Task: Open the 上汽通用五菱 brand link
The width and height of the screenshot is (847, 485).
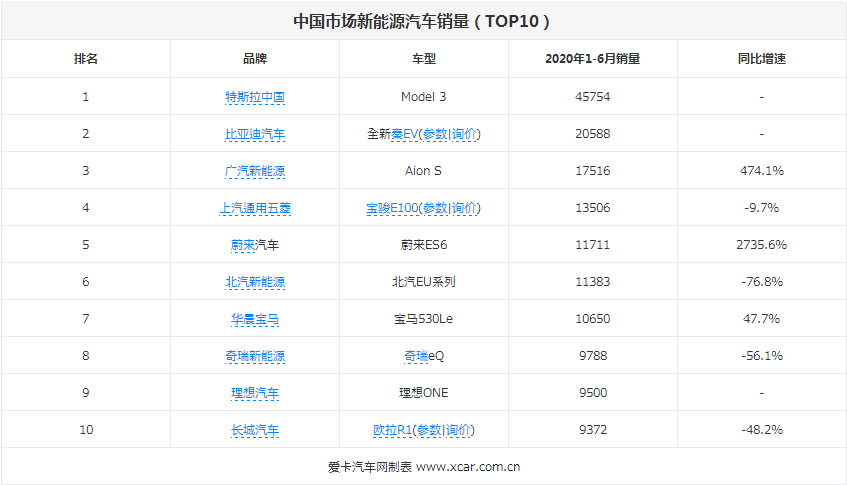Action: tap(255, 208)
